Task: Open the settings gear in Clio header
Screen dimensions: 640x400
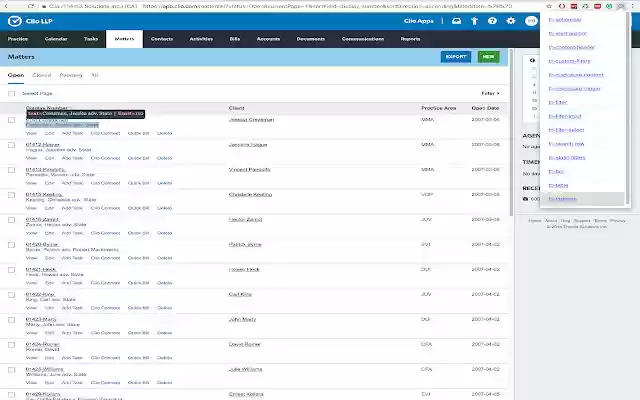Action: (x=511, y=21)
